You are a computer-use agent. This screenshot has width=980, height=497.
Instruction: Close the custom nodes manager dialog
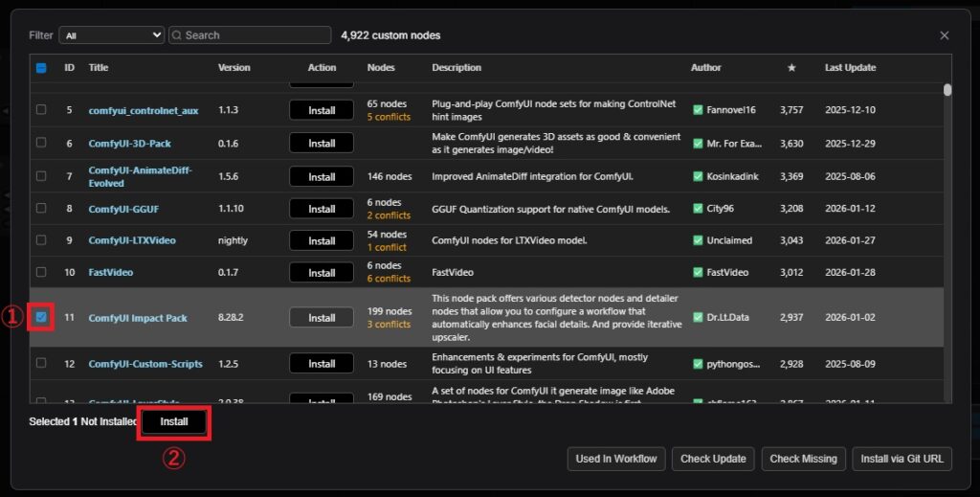[944, 35]
